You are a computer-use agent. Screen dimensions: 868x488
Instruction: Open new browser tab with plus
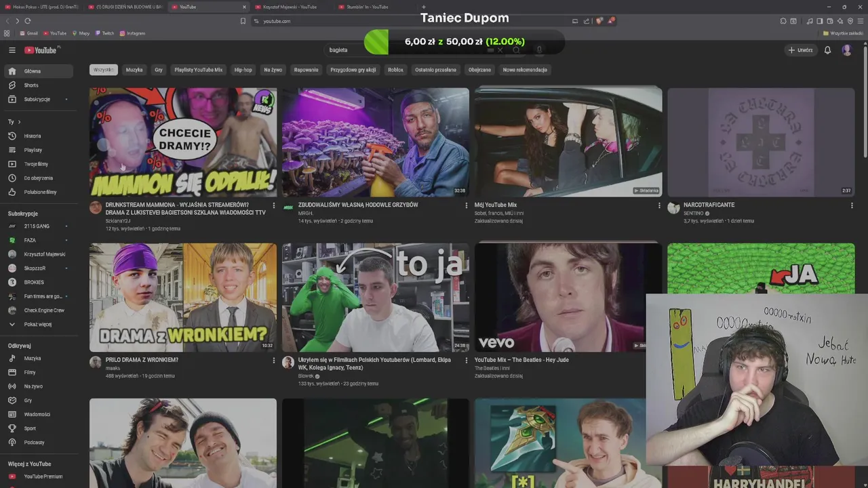(x=424, y=7)
